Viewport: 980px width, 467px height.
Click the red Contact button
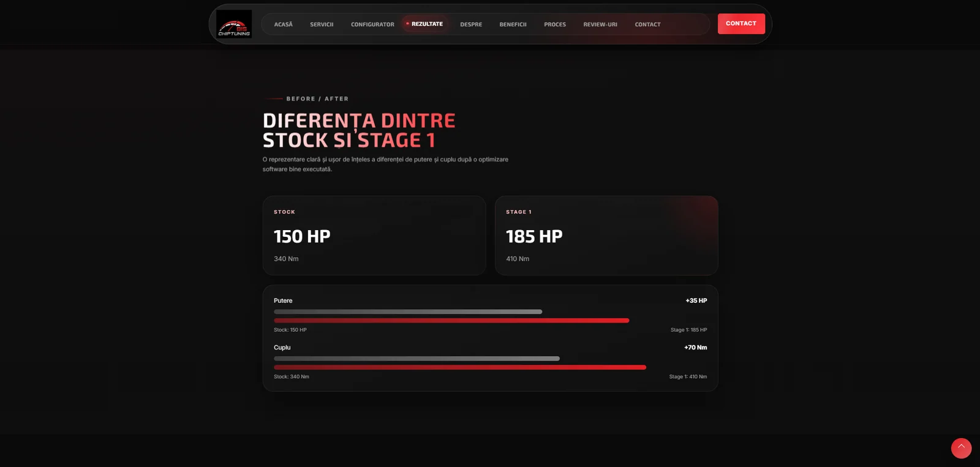741,24
